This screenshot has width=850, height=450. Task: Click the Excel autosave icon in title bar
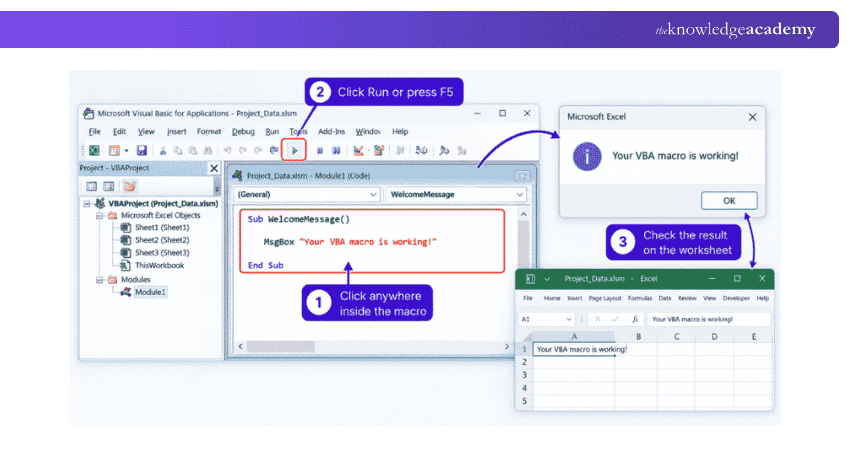[x=530, y=279]
